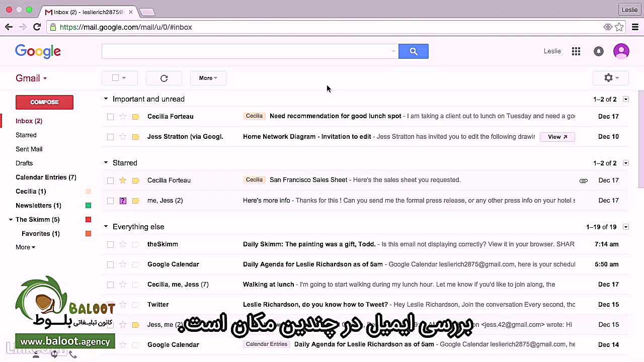Open the More toolbar dropdown
The image size is (644, 362).
pyautogui.click(x=207, y=78)
